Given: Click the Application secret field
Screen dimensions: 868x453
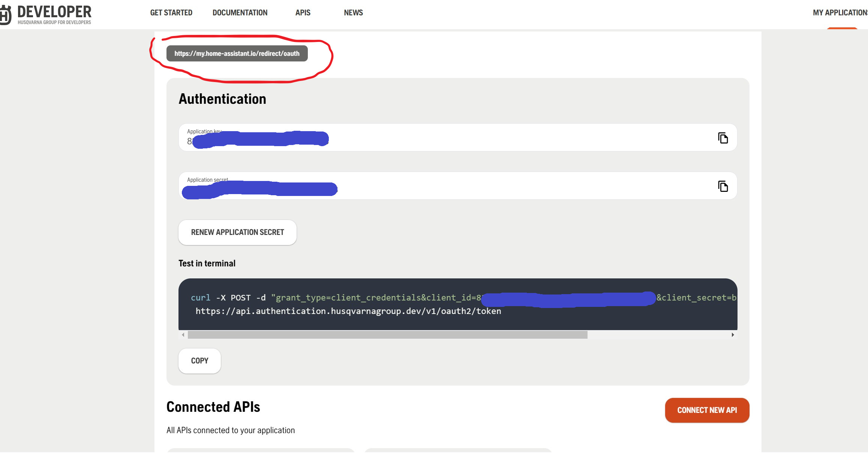Looking at the screenshot, I should pyautogui.click(x=458, y=186).
